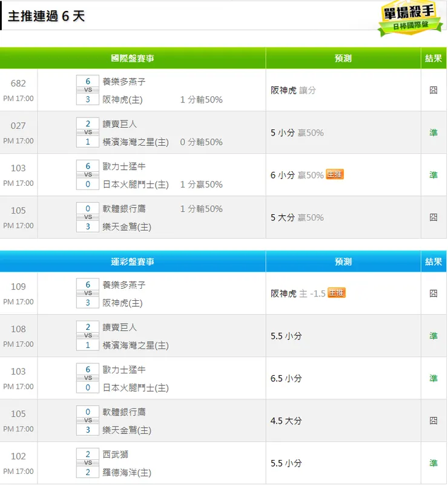The image size is (448, 486).
Task: Click the 5 小分 贏50% prediction
Action: [x=297, y=133]
